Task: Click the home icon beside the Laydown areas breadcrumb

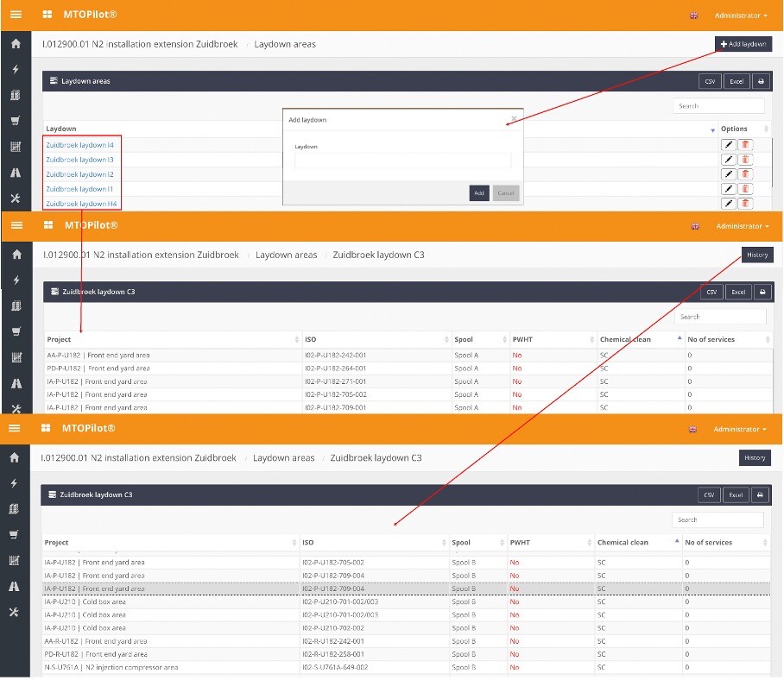Action: [16, 43]
